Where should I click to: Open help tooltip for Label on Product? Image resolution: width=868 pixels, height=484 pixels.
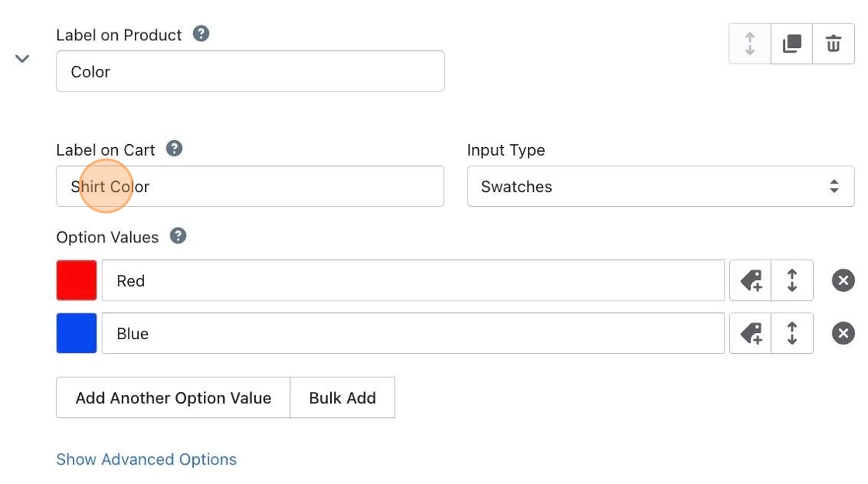coord(201,34)
